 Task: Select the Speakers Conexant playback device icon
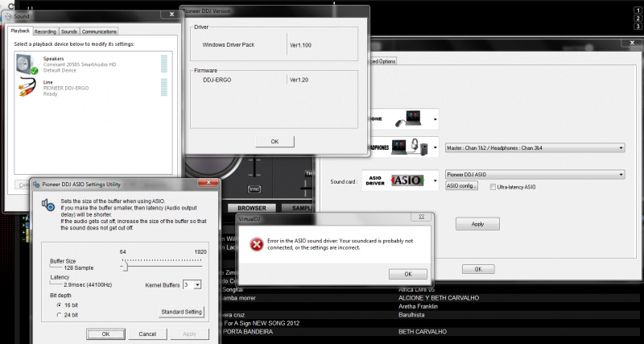(27, 64)
